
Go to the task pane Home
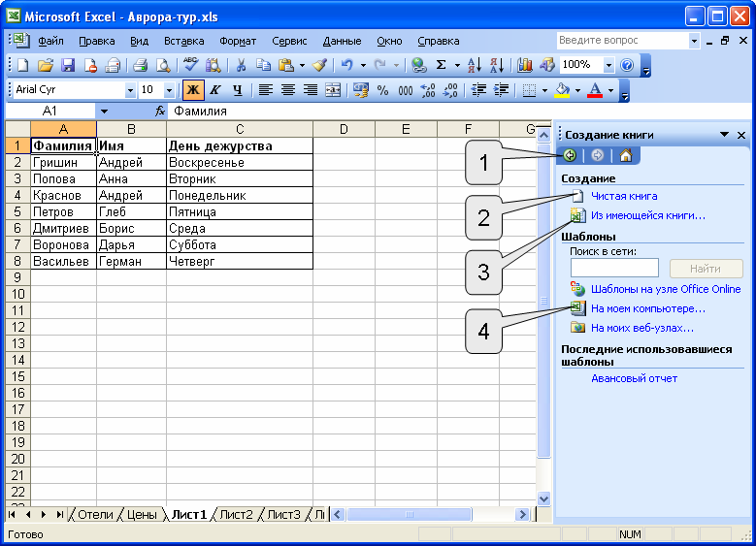(625, 155)
